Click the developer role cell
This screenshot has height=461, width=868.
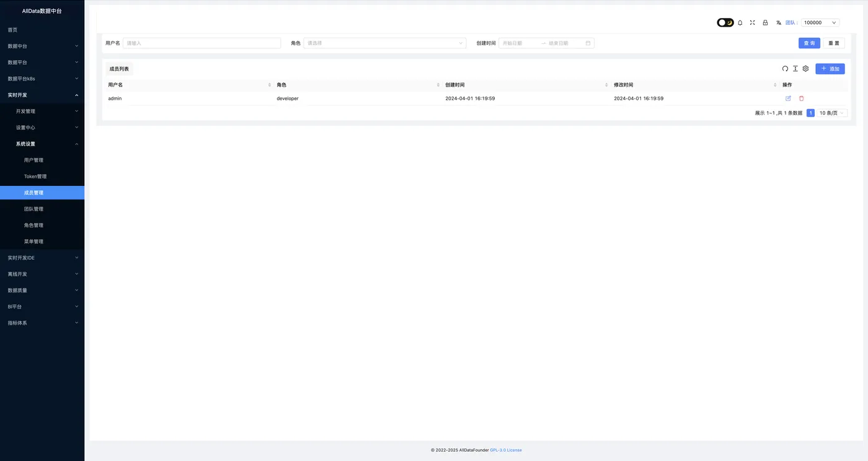288,99
